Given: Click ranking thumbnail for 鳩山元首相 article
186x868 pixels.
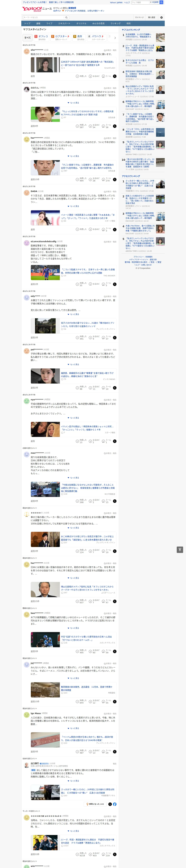Looking at the screenshot, I should click(x=160, y=90).
